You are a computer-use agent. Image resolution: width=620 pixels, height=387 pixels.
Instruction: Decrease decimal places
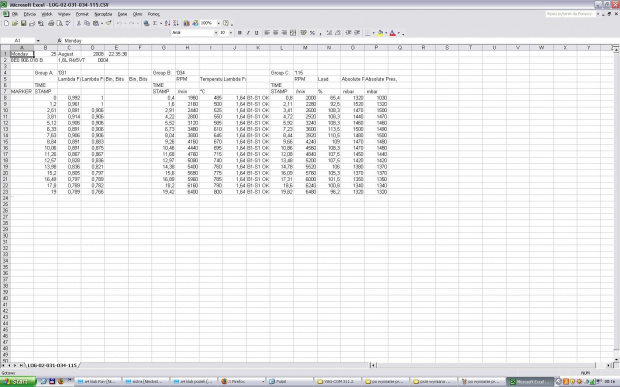[x=338, y=33]
